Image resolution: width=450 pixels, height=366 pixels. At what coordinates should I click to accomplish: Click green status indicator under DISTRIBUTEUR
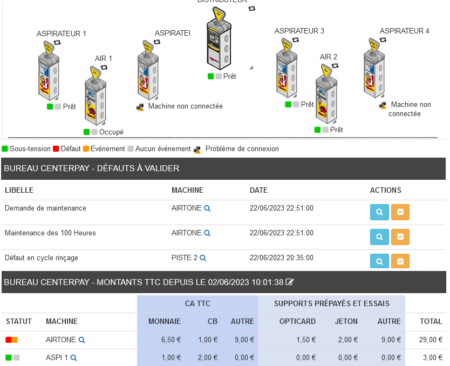pyautogui.click(x=211, y=77)
